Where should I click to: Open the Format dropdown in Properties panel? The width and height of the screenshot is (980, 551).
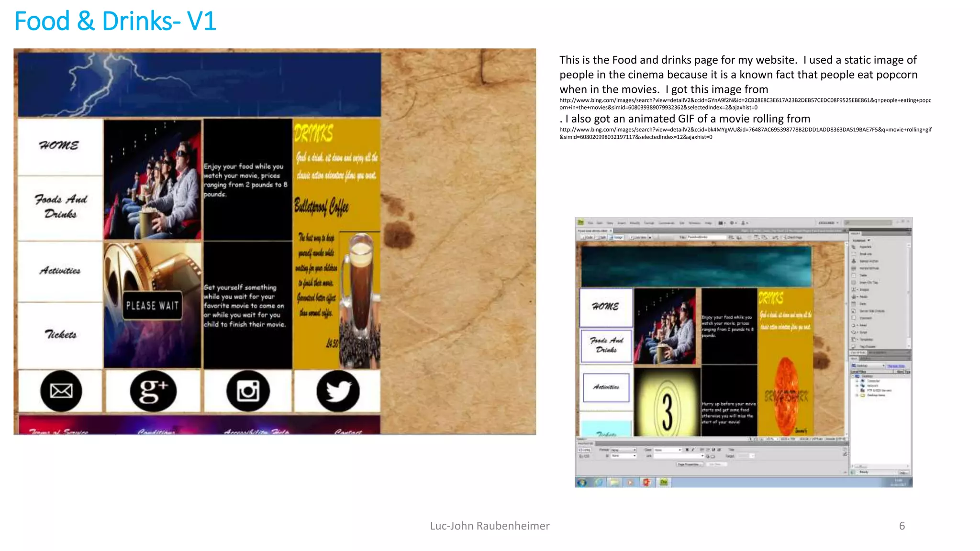pyautogui.click(x=624, y=450)
